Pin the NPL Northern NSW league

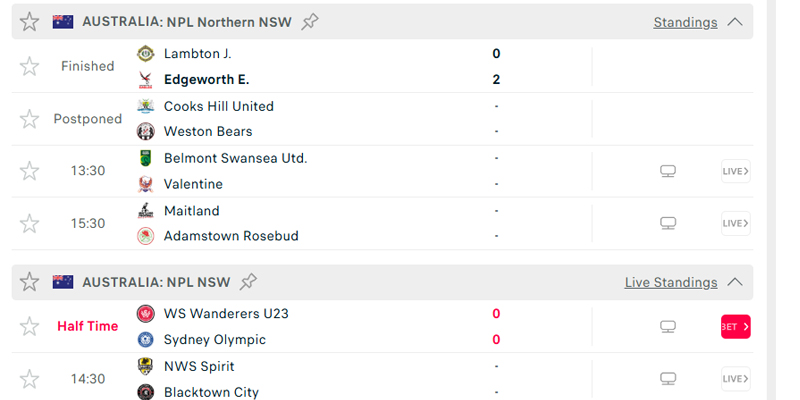(310, 22)
